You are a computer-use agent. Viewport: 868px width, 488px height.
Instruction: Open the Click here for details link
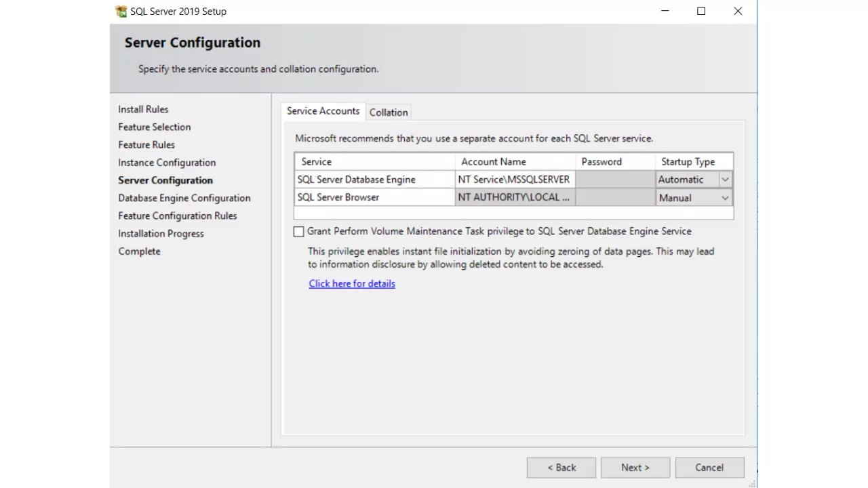[x=352, y=284]
